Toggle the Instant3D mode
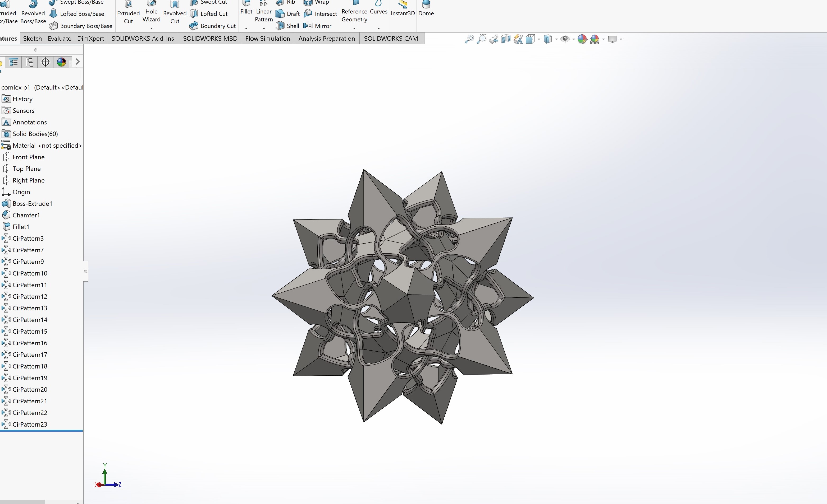 (x=403, y=9)
